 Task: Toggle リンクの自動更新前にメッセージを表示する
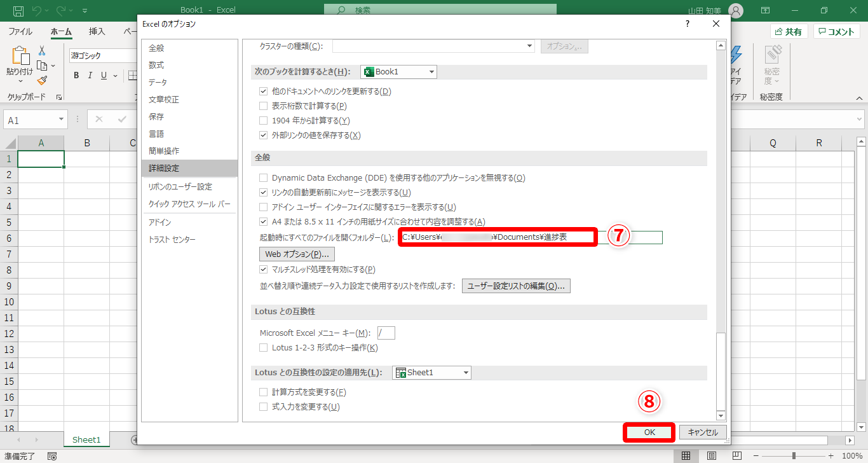point(264,193)
